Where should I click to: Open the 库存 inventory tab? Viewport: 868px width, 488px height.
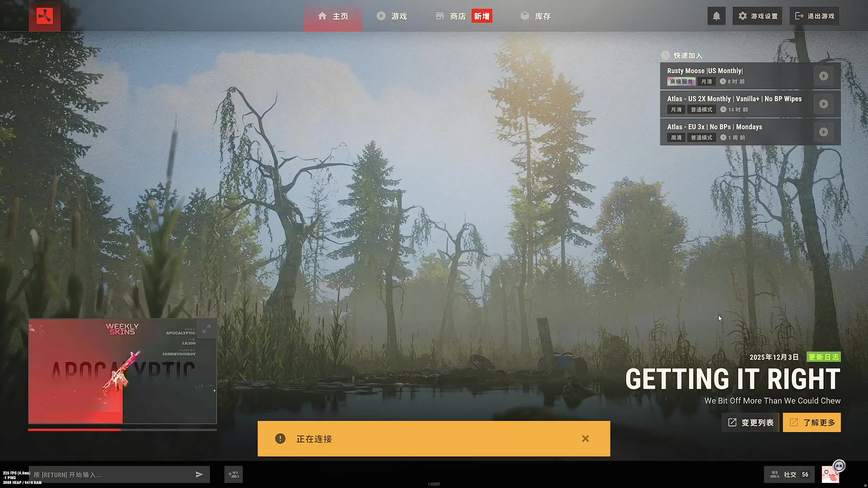click(536, 16)
